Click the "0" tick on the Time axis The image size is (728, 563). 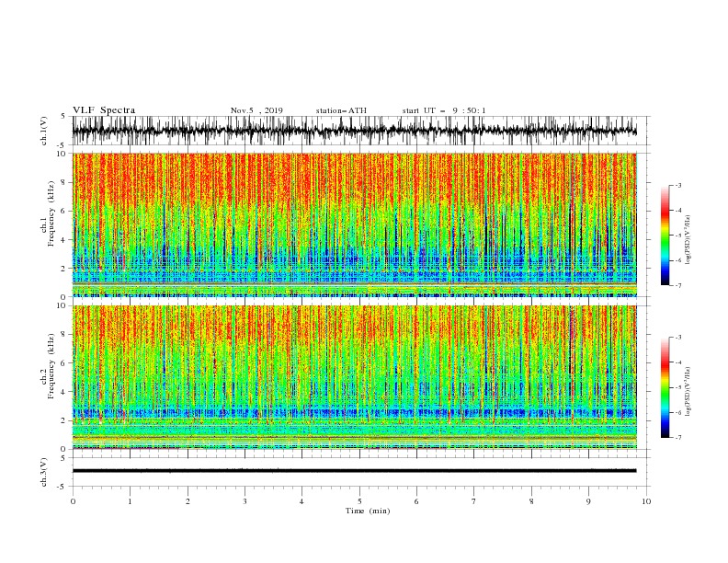[73, 501]
